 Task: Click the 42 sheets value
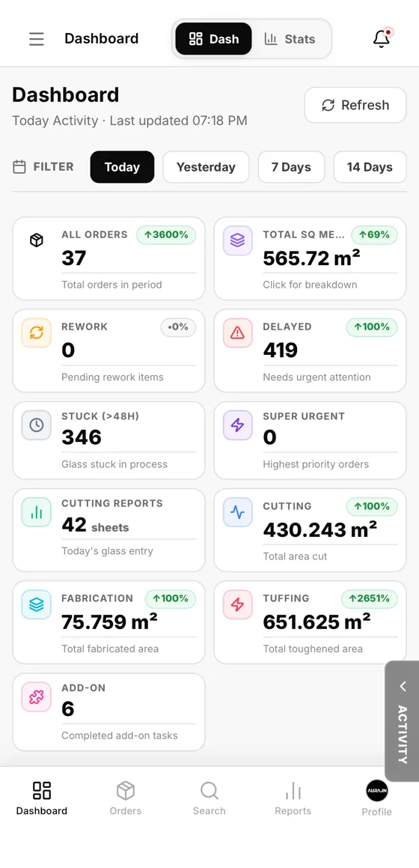[x=95, y=525]
